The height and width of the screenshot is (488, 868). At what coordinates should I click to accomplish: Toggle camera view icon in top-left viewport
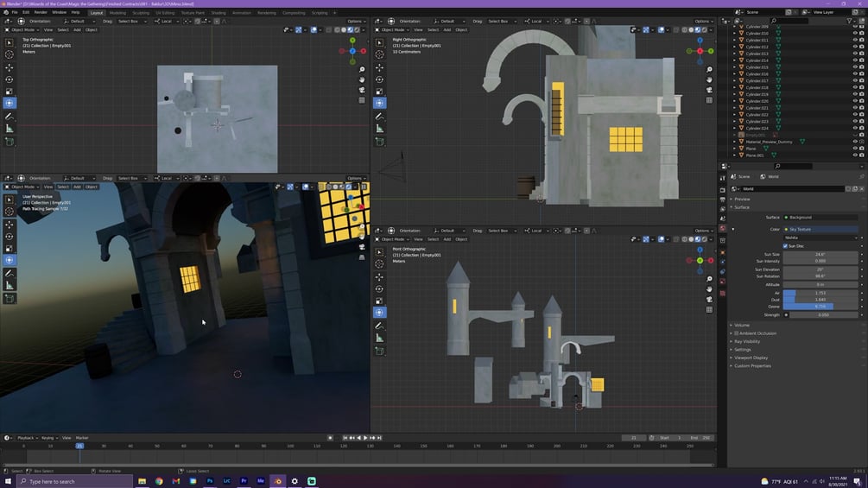pyautogui.click(x=362, y=90)
